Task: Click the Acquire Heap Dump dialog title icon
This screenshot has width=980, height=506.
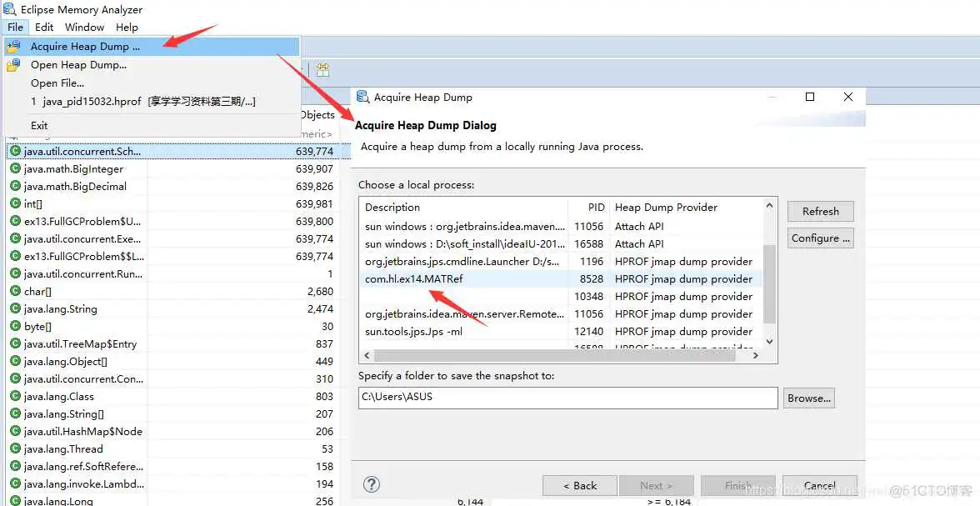Action: pyautogui.click(x=363, y=97)
